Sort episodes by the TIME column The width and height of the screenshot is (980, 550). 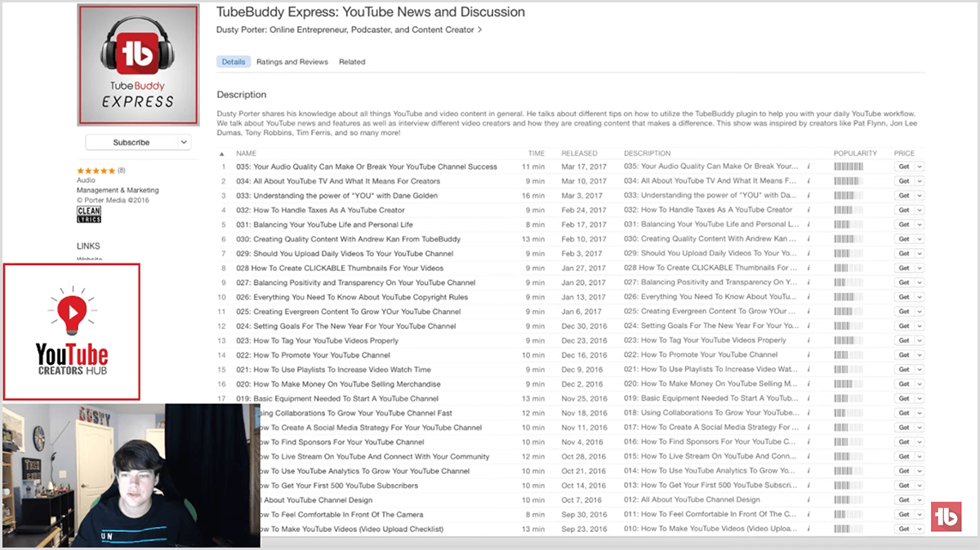click(536, 153)
